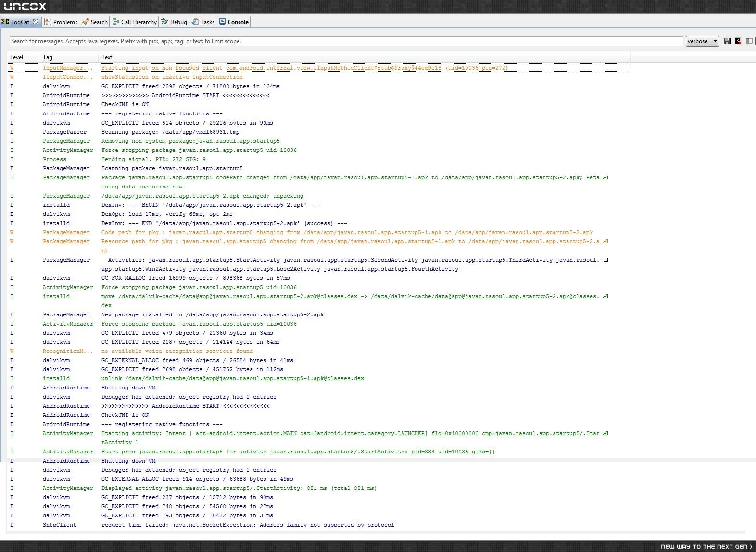The width and height of the screenshot is (756, 552).
Task: Select 'Removing non-system package' row
Action: click(319, 141)
